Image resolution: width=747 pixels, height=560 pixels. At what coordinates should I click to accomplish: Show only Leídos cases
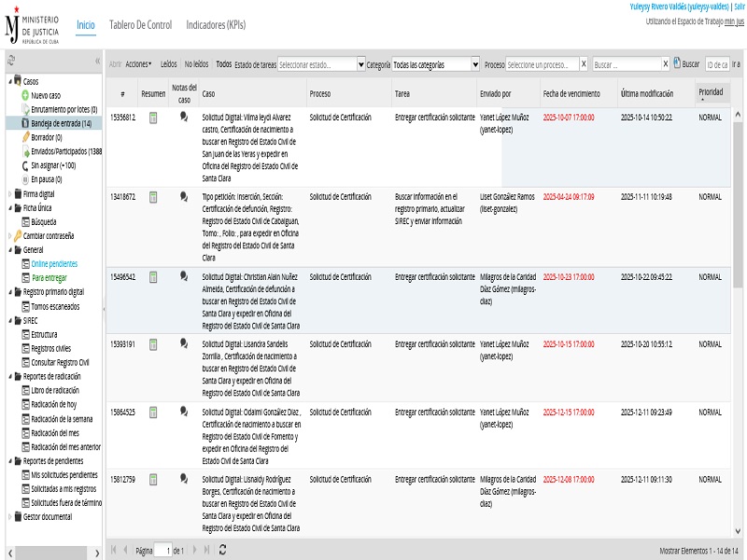(x=168, y=64)
